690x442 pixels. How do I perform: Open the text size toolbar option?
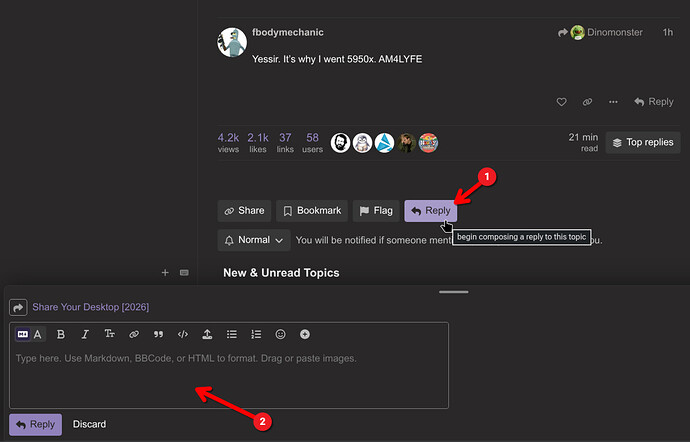click(110, 334)
